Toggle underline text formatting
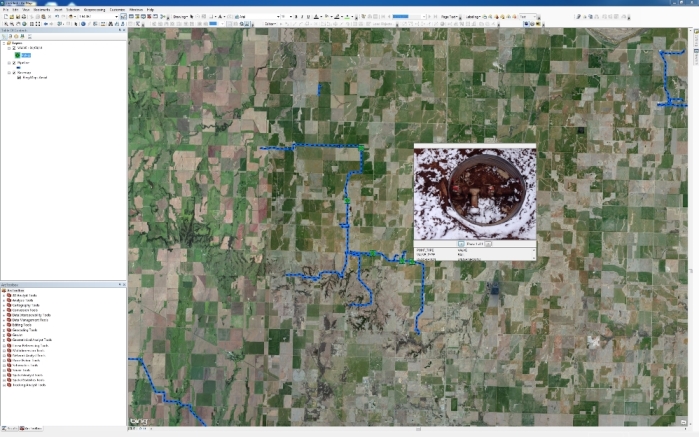Screen dimensions: 699x437 click(x=308, y=16)
